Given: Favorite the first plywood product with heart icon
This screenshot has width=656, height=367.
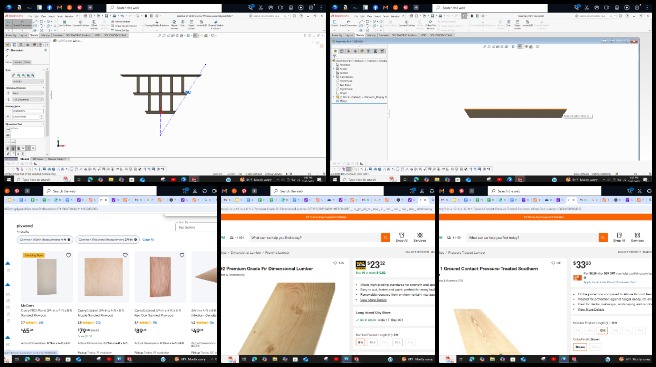Looking at the screenshot, I should point(68,255).
